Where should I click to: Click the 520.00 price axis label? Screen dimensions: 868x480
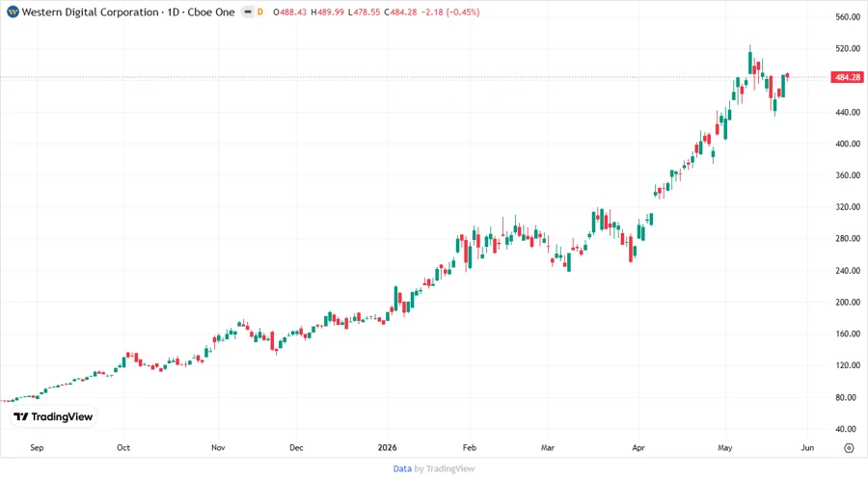848,48
